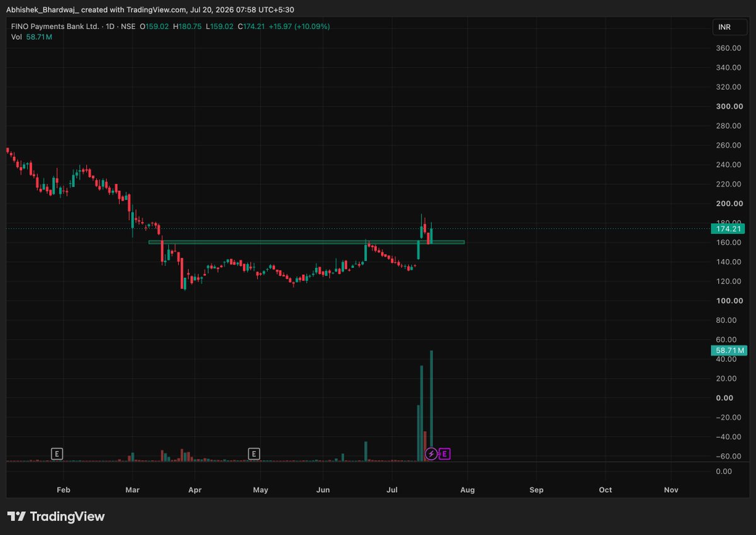Click the May label on time axis

(x=260, y=490)
